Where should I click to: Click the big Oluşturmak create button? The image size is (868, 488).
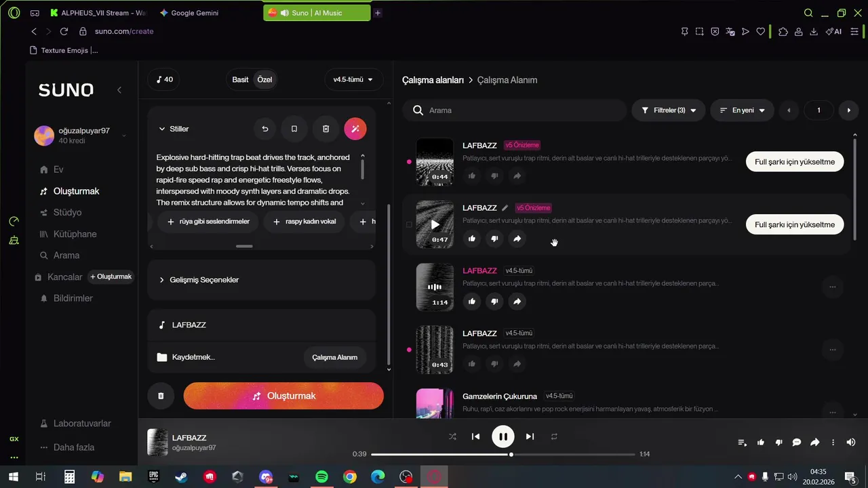click(283, 396)
